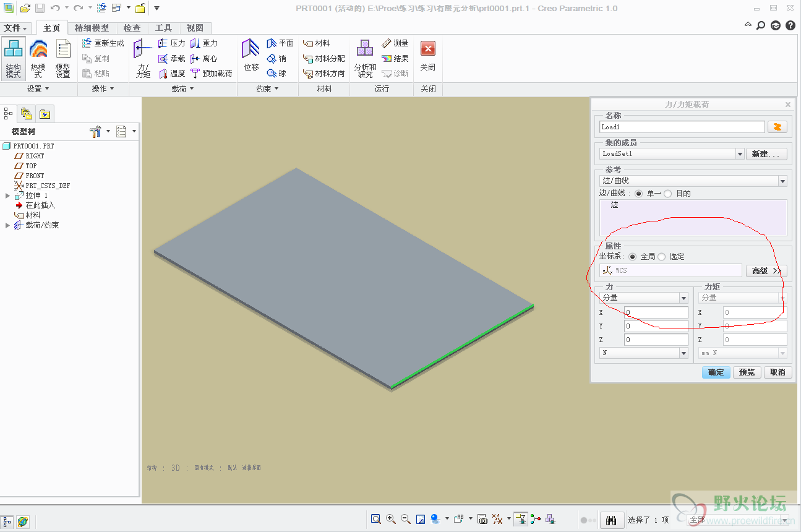Open 材料方向 (Material orientation)

pyautogui.click(x=324, y=73)
